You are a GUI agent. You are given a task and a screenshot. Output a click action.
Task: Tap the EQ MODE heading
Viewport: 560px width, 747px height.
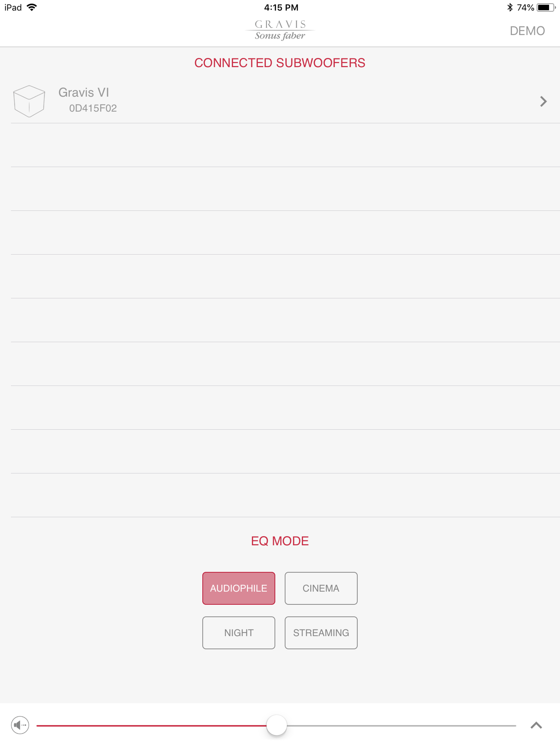click(x=280, y=541)
